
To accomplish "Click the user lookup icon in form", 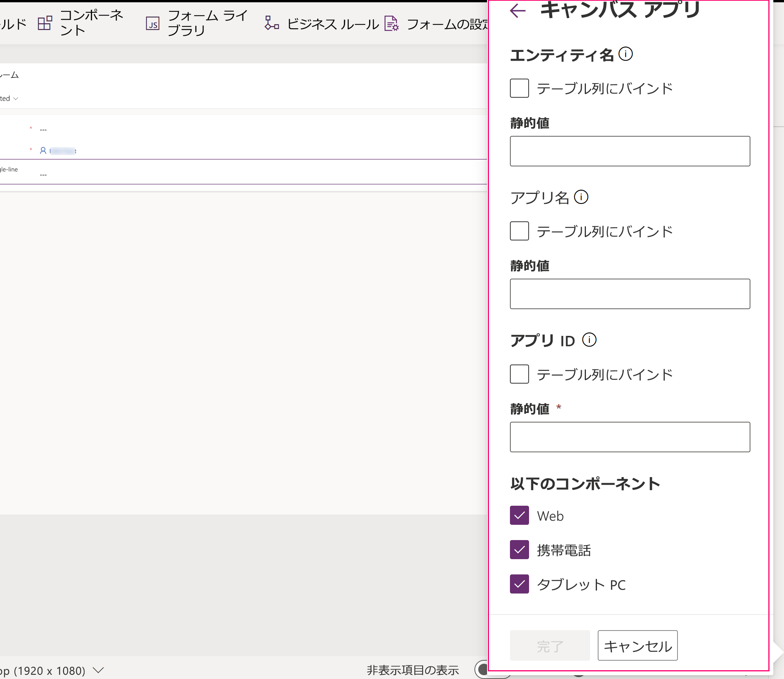I will coord(43,151).
